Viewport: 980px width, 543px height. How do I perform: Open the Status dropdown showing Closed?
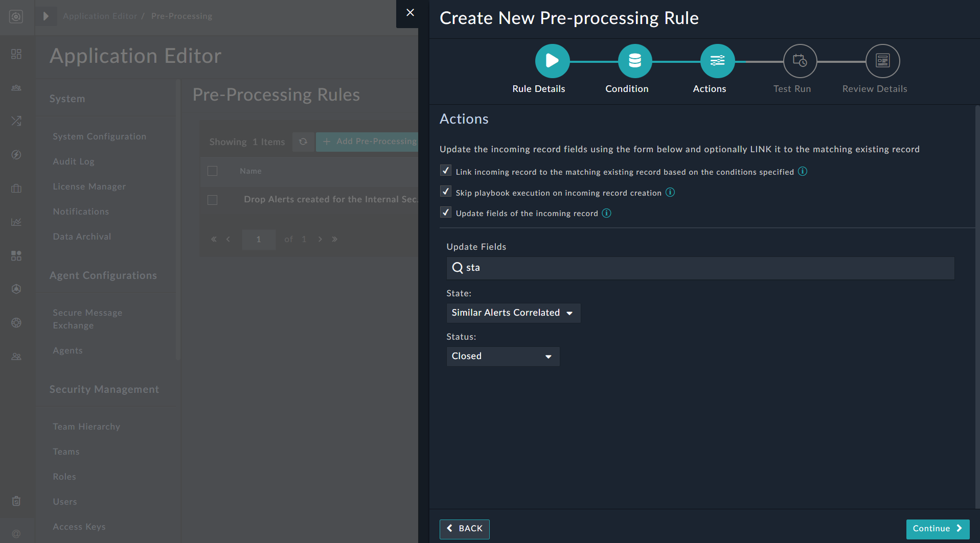coord(503,356)
